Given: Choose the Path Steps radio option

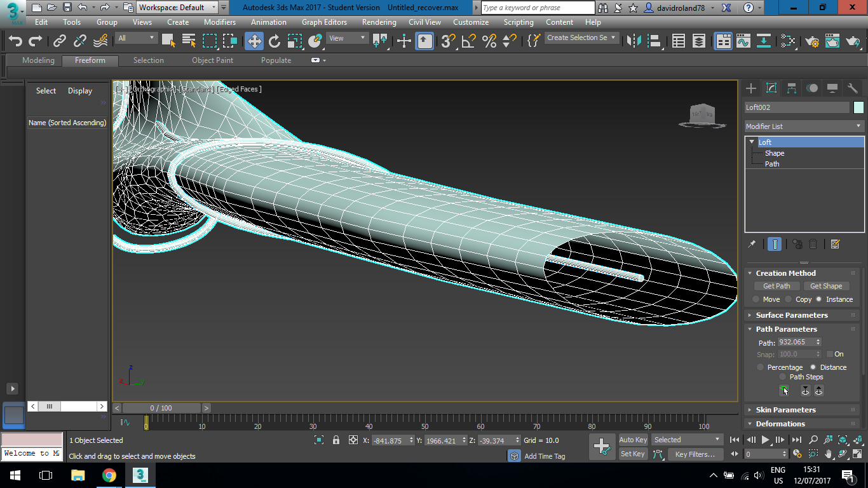Looking at the screenshot, I should [x=783, y=377].
